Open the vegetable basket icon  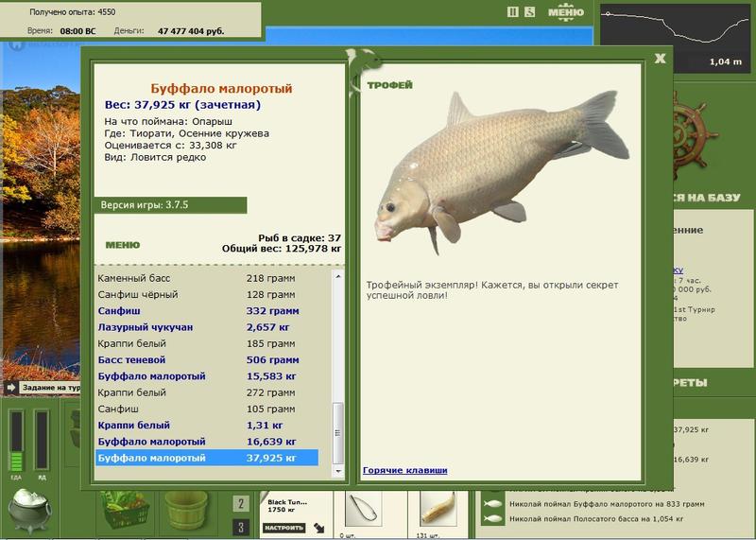(x=125, y=510)
